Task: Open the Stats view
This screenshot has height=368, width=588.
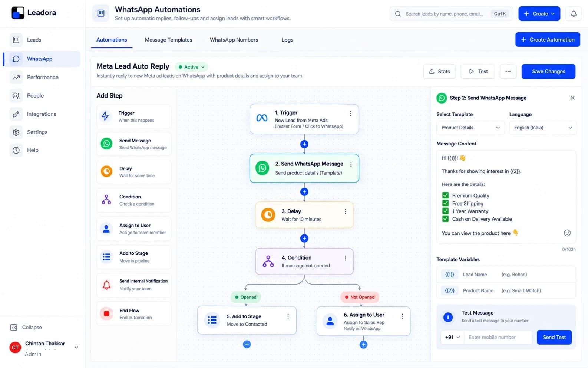Action: click(439, 72)
